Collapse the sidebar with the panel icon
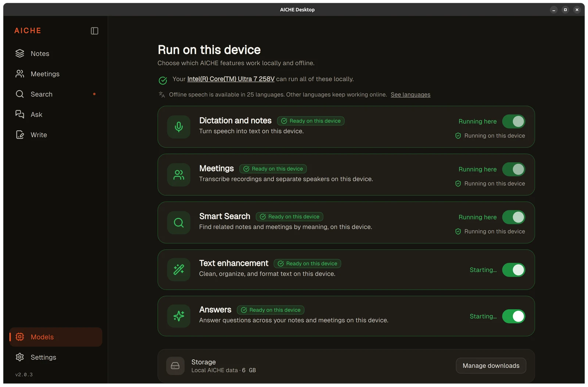This screenshot has height=387, width=588. (94, 31)
